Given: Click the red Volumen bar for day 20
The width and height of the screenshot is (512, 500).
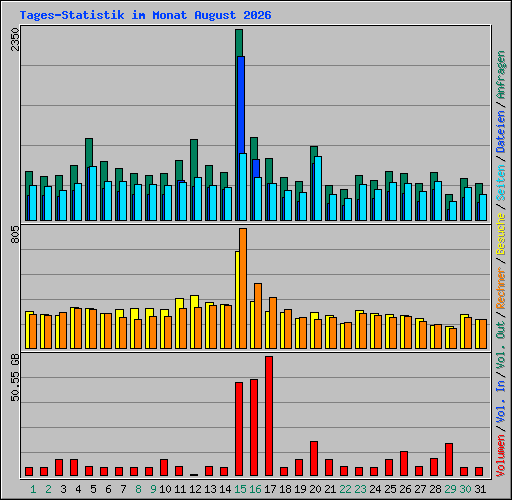Looking at the screenshot, I should (x=314, y=458).
